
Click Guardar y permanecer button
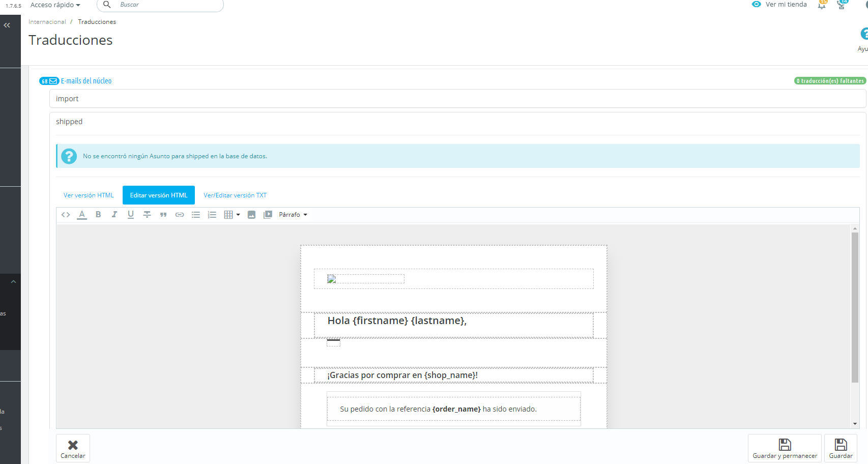785,448
